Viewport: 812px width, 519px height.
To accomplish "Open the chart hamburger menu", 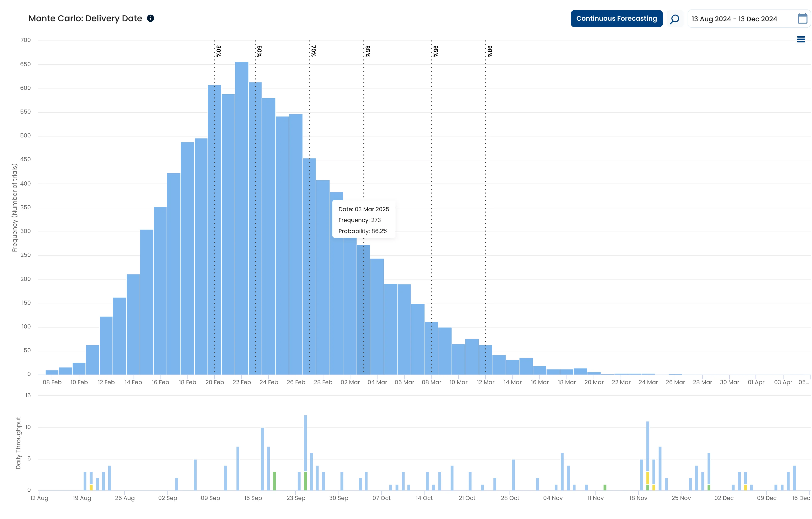I will [801, 39].
